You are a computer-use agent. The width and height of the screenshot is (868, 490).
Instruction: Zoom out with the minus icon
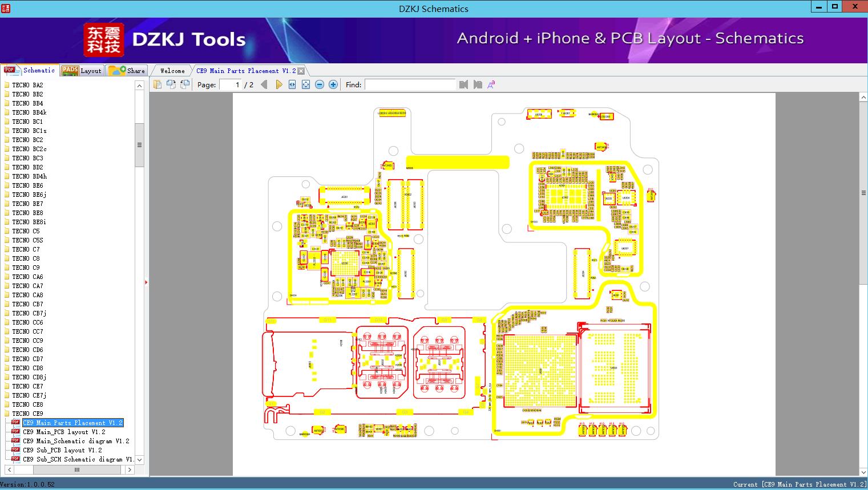(320, 84)
